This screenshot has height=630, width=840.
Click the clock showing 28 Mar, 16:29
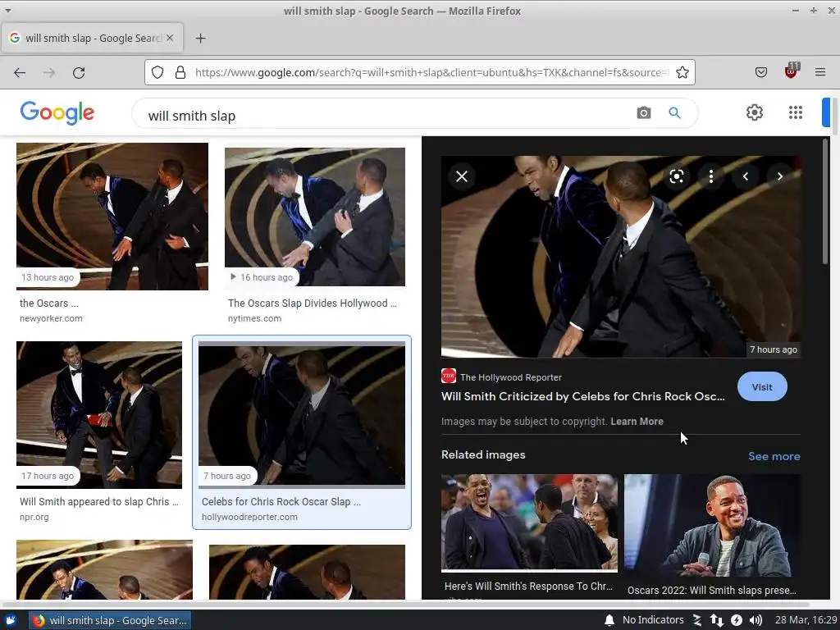pyautogui.click(x=806, y=620)
